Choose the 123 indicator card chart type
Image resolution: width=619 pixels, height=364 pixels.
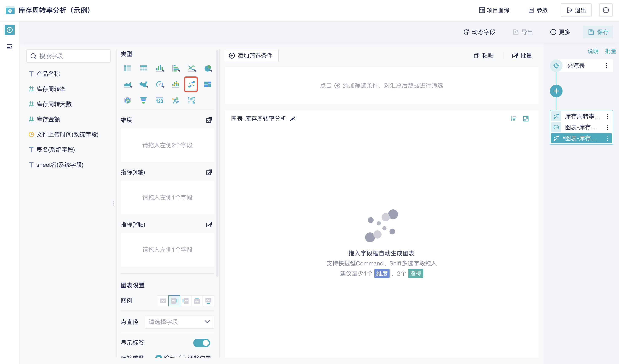click(159, 100)
